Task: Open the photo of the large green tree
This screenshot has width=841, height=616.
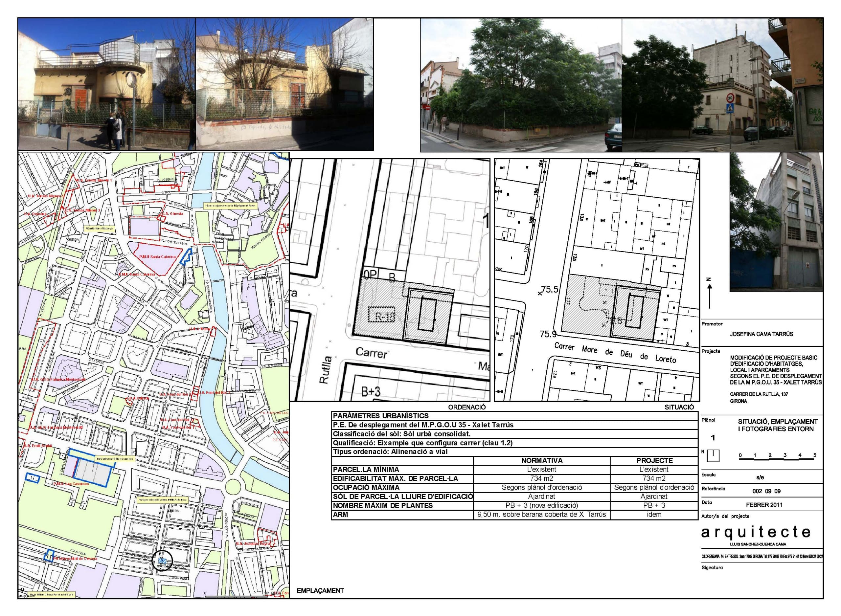Action: (x=521, y=85)
